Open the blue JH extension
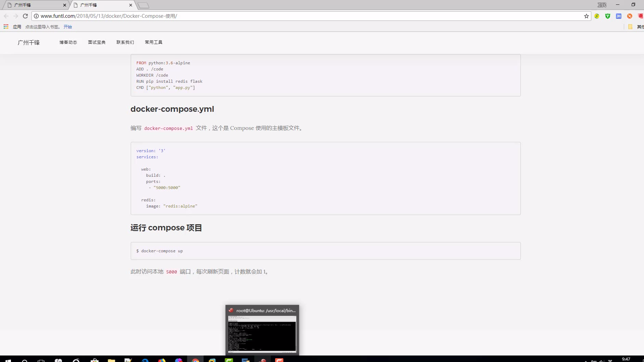The width and height of the screenshot is (644, 362). click(619, 16)
